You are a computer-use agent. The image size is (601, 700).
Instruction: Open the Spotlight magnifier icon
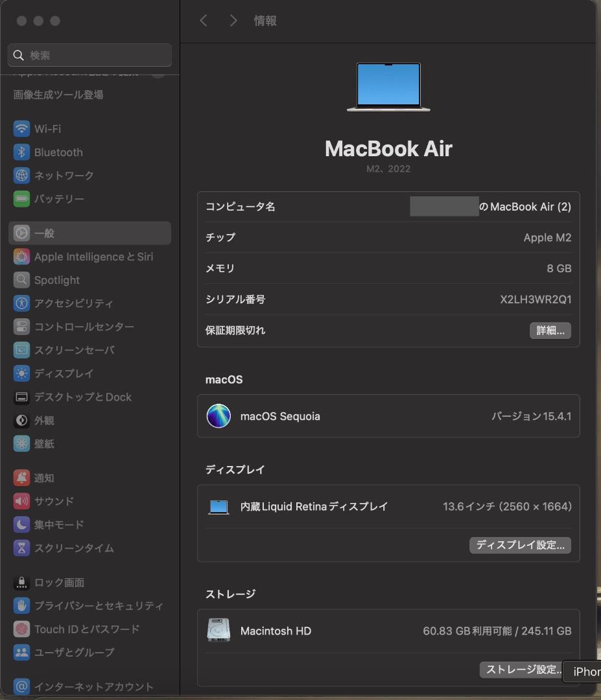(x=21, y=280)
